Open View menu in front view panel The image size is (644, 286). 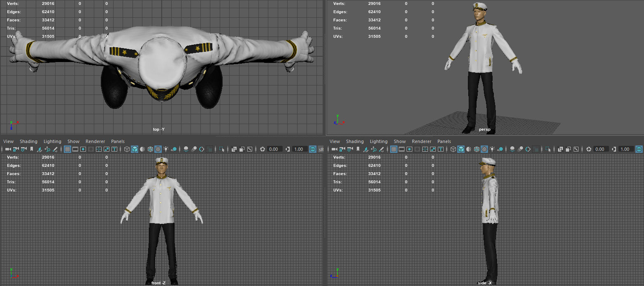pos(8,141)
